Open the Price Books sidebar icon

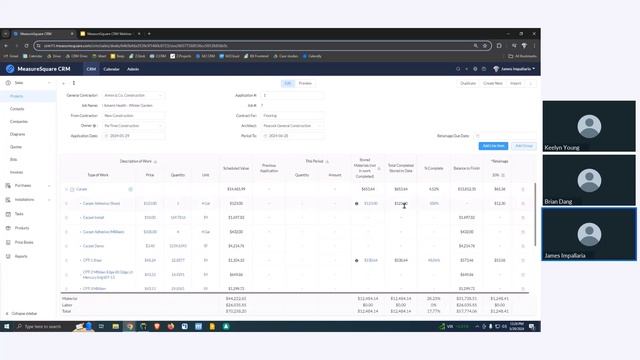click(x=8, y=242)
